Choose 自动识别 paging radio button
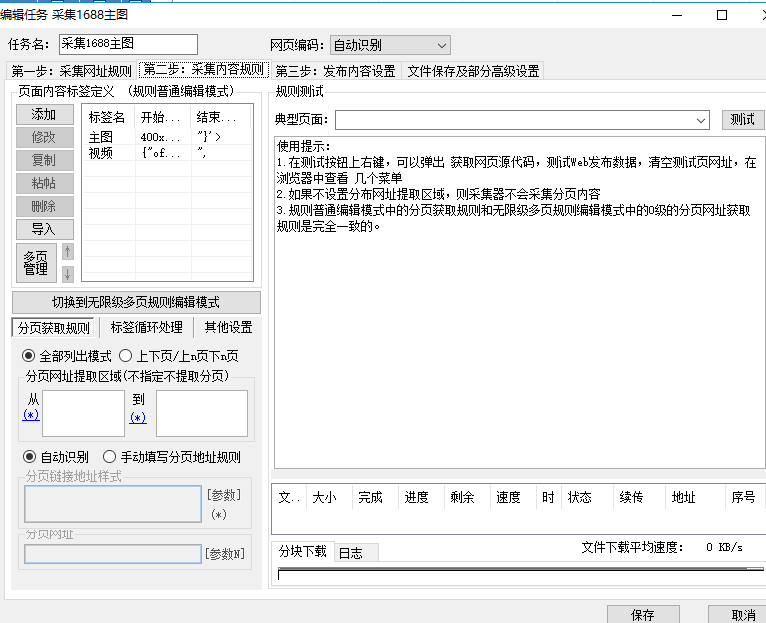The image size is (766, 623). [x=56, y=457]
